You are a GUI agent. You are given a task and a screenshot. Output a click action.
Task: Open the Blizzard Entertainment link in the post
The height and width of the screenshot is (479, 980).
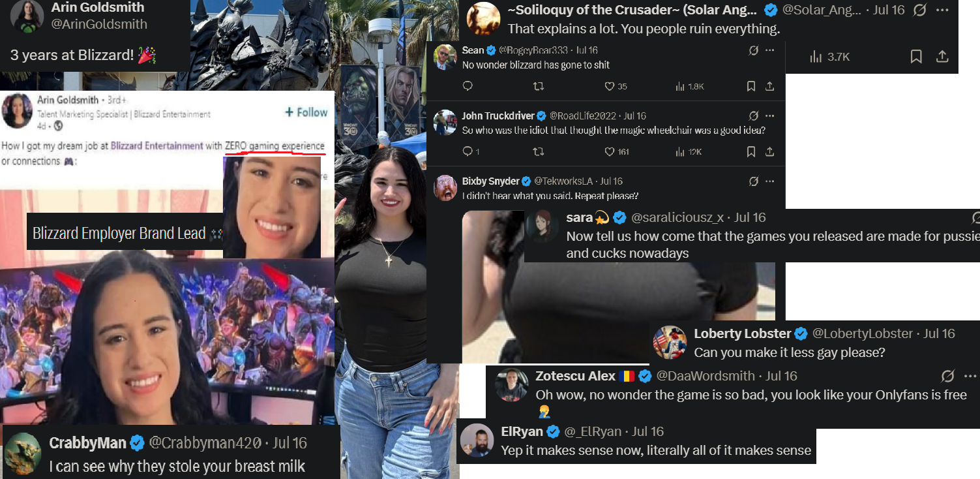point(157,146)
